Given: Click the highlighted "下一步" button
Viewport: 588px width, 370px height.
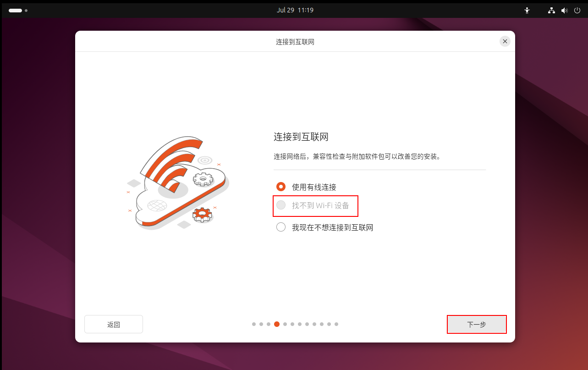Looking at the screenshot, I should click(x=477, y=324).
